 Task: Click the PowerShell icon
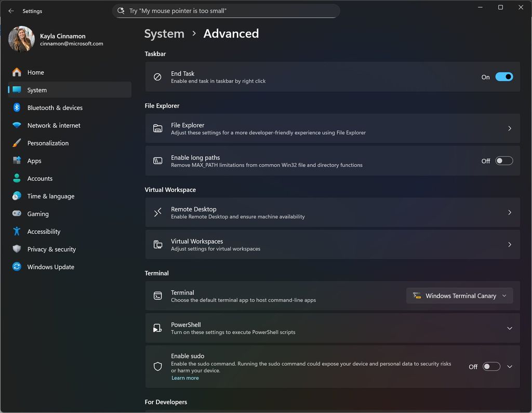(x=157, y=328)
